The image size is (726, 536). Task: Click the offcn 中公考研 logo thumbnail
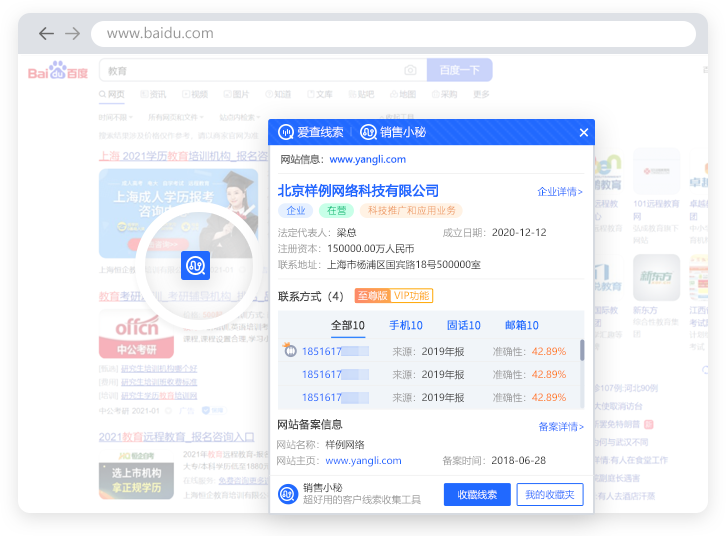137,334
